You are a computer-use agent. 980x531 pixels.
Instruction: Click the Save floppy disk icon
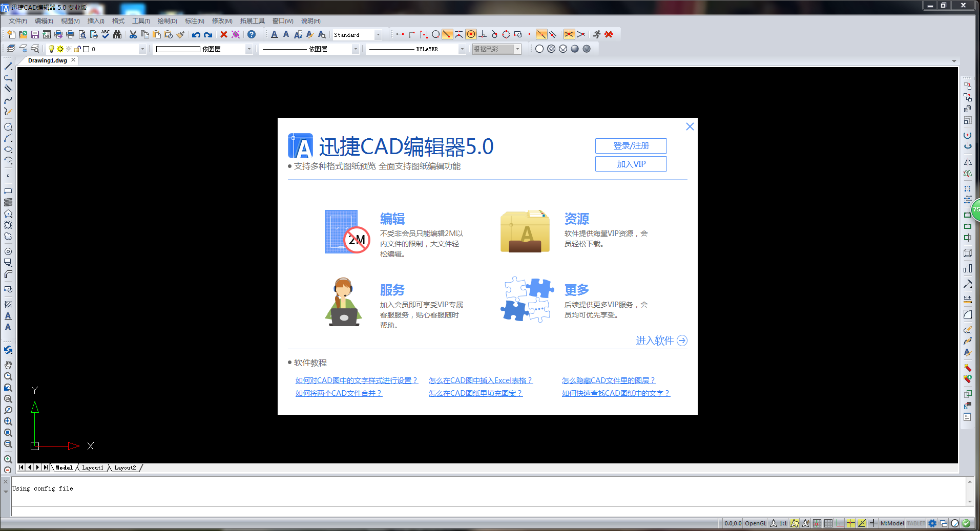pos(35,34)
